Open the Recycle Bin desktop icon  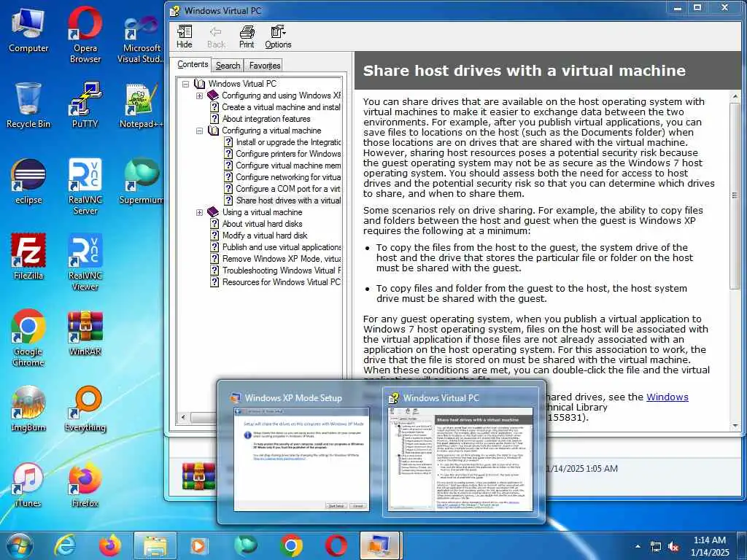click(x=28, y=106)
